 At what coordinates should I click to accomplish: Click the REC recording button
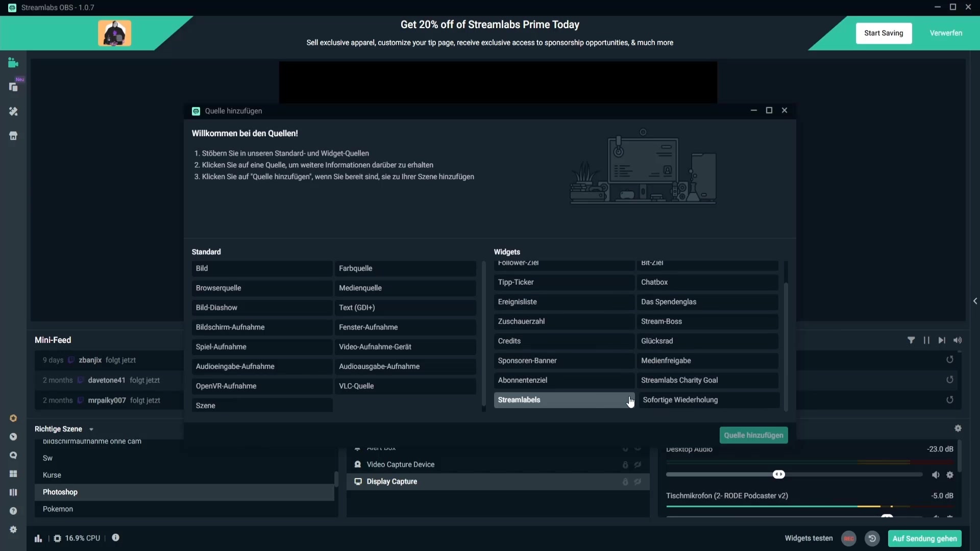tap(848, 538)
